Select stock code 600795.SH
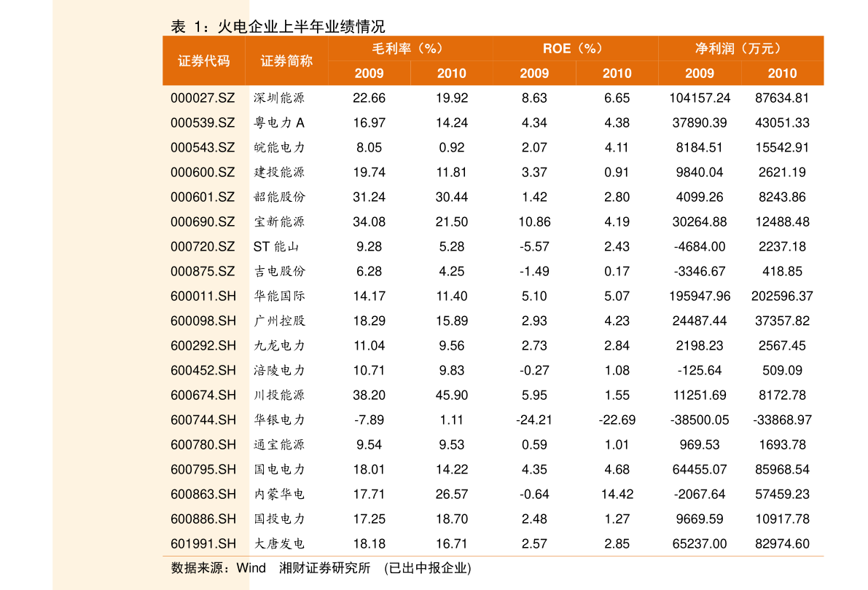Viewport: 868px width, 590px height. coord(203,469)
